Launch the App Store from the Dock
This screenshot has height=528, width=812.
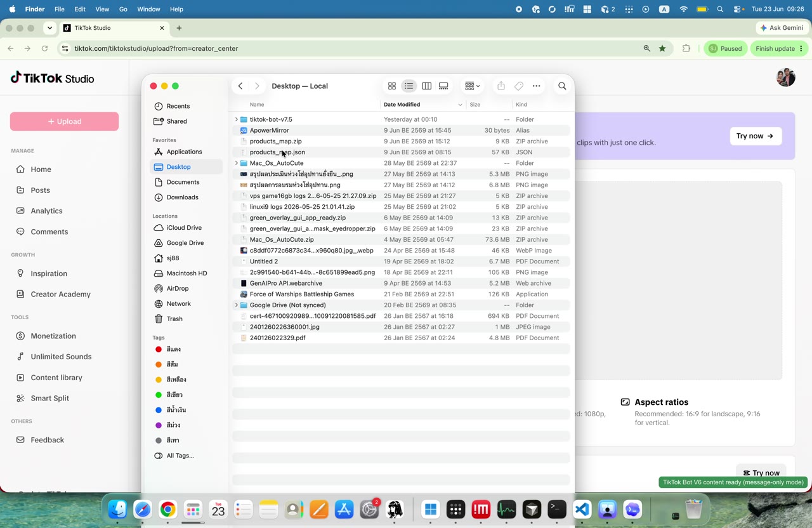click(x=344, y=509)
